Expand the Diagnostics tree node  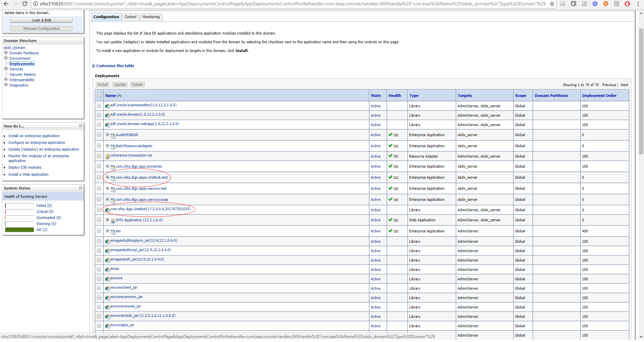(x=6, y=85)
